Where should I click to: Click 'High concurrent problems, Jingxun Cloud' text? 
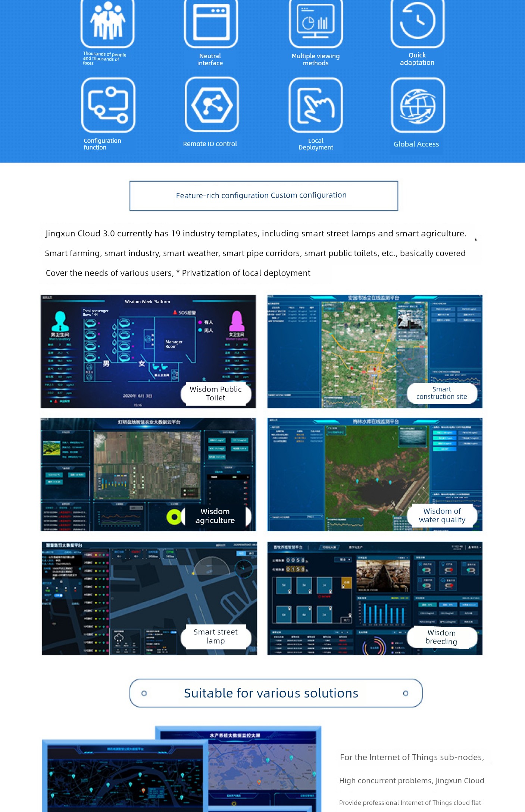tap(412, 781)
